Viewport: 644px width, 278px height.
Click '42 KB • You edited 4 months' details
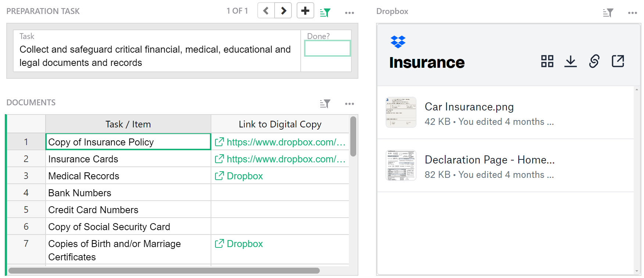point(489,122)
